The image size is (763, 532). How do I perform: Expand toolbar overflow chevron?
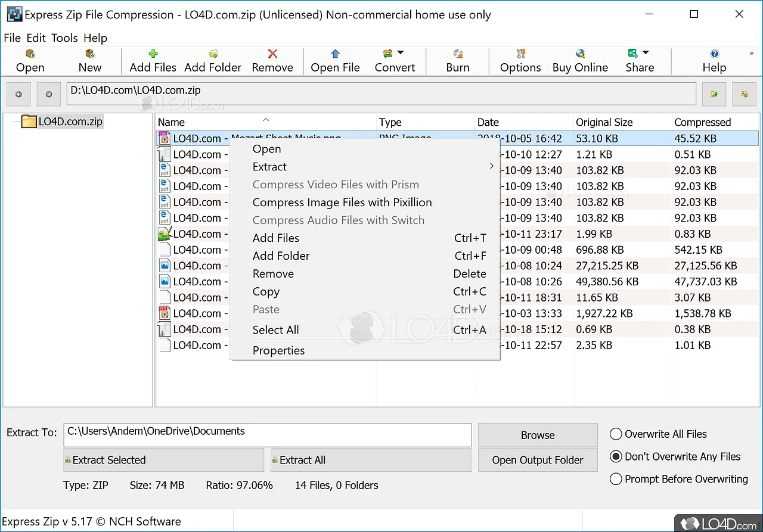pyautogui.click(x=751, y=54)
